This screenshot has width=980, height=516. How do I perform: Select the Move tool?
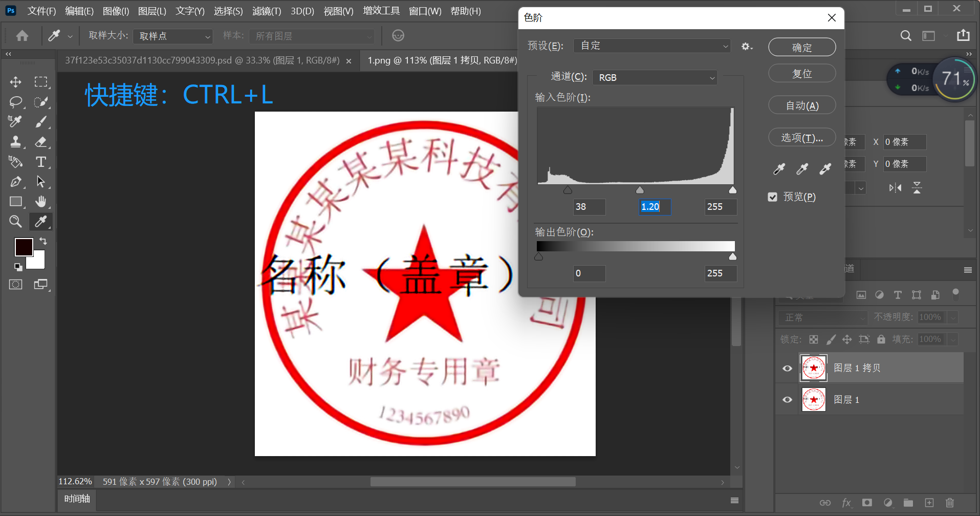(x=15, y=82)
